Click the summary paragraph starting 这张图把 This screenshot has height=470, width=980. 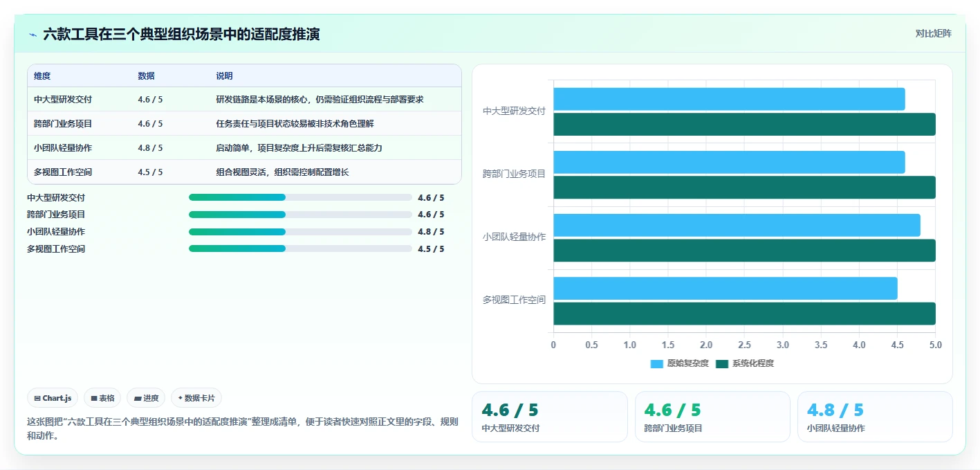coord(242,428)
